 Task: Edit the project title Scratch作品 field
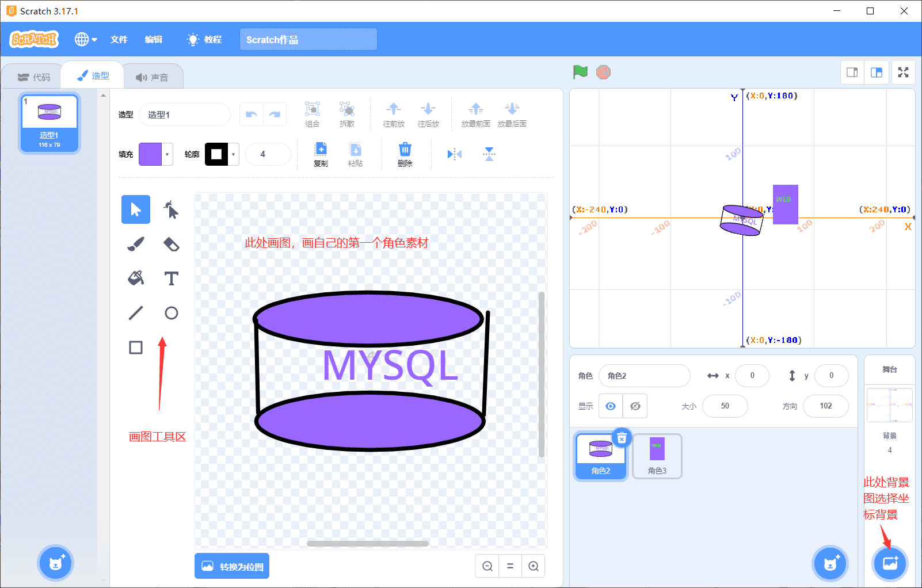[x=308, y=39]
